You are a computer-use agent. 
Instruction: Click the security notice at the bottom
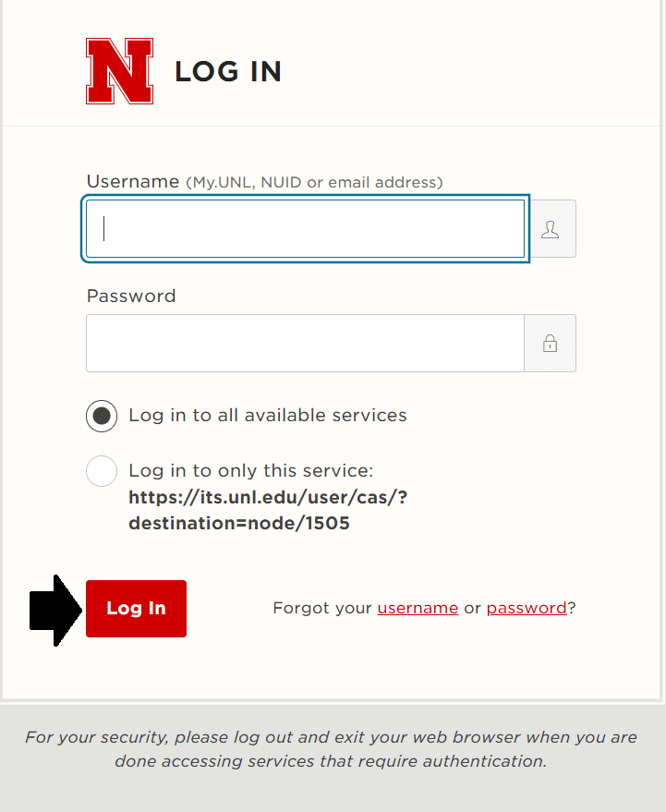tap(331, 749)
